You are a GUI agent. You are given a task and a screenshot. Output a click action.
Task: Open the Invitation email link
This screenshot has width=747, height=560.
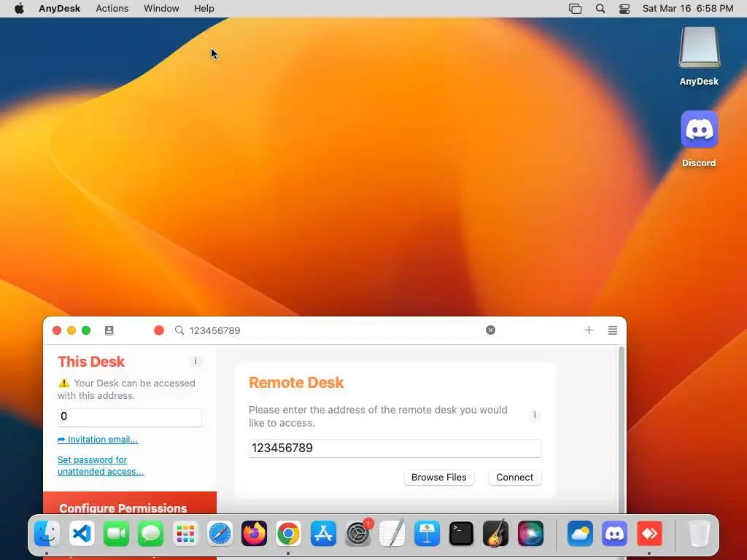click(98, 440)
